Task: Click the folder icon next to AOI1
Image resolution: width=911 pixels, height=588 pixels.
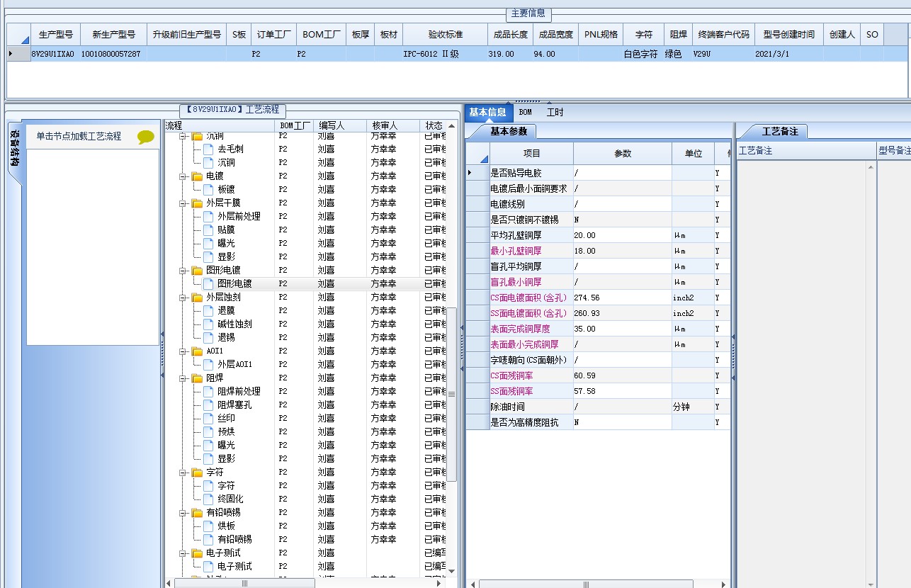Action: (197, 351)
